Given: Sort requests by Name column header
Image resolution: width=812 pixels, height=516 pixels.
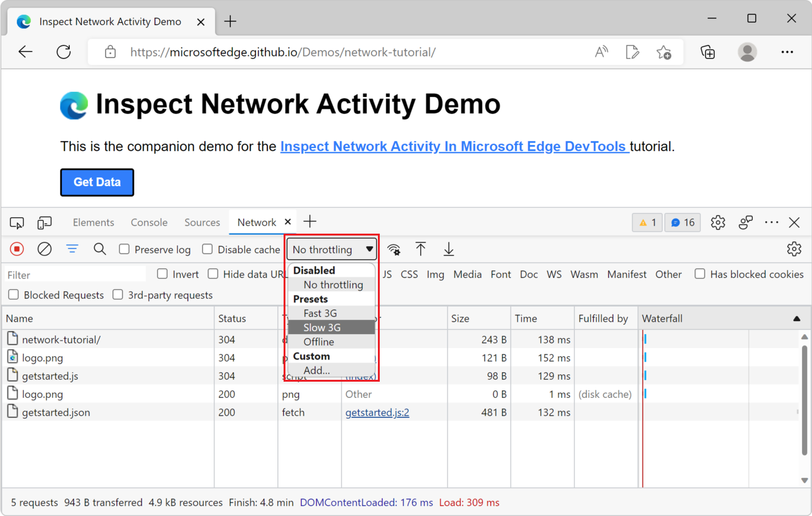Looking at the screenshot, I should pos(108,319).
